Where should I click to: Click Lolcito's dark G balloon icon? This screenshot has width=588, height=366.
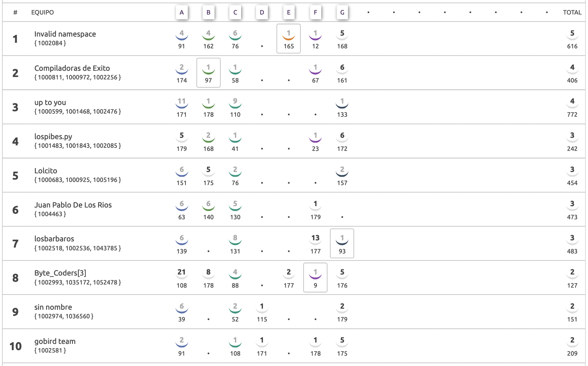click(342, 171)
